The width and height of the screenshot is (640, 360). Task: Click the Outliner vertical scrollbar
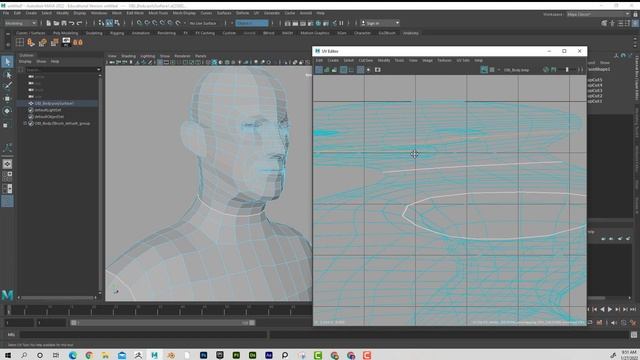[99, 184]
